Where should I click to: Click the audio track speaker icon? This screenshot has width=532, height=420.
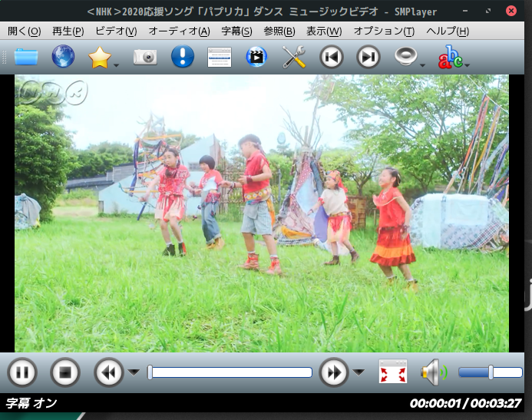coord(405,56)
